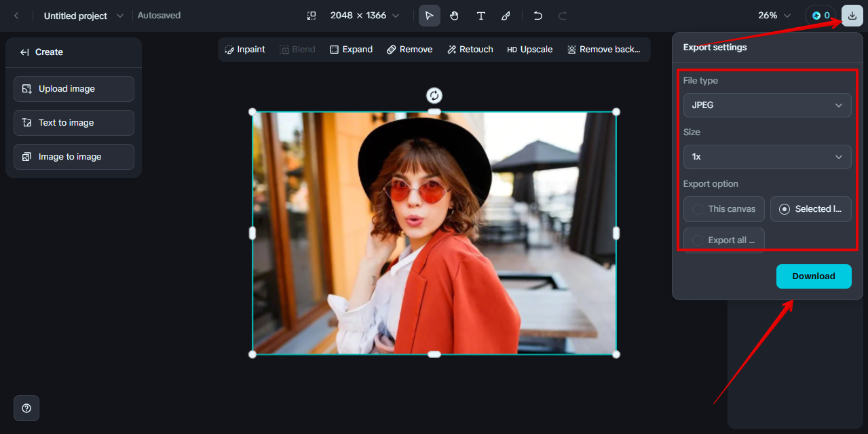Click the Autosaved status text
Screen dimensions: 868x434
(159, 16)
